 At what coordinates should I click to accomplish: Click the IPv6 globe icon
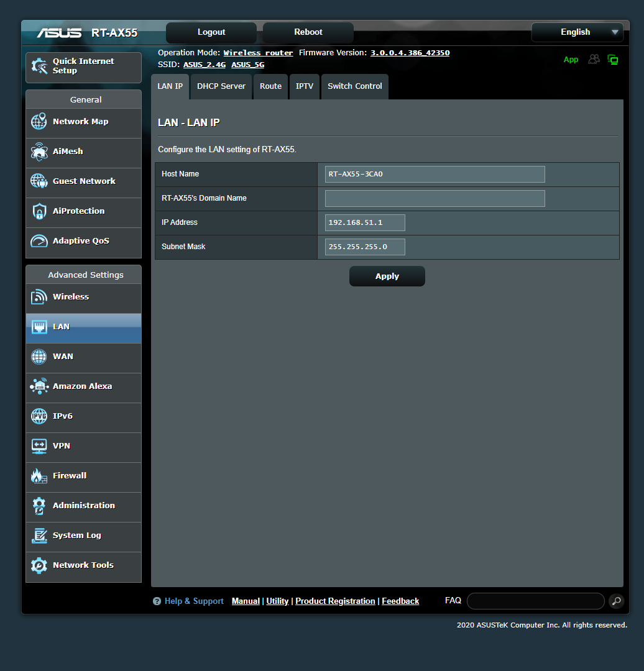click(x=39, y=416)
